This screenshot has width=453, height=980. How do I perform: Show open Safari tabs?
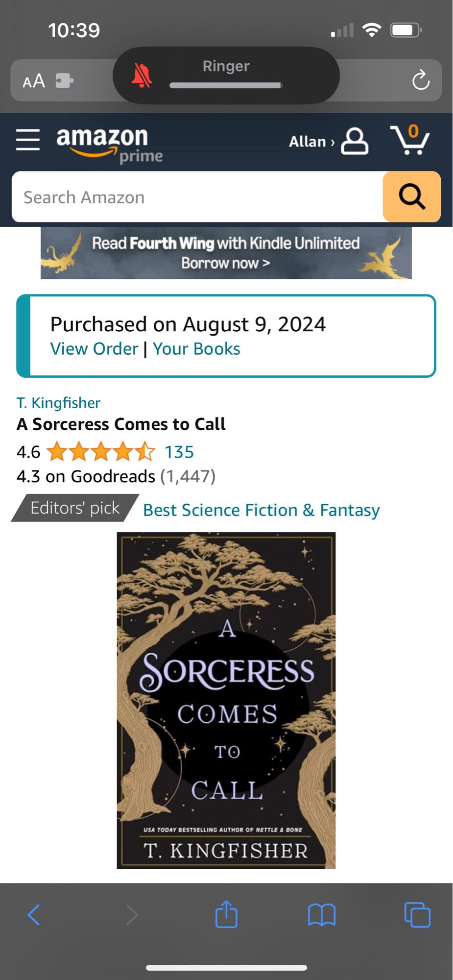(417, 914)
